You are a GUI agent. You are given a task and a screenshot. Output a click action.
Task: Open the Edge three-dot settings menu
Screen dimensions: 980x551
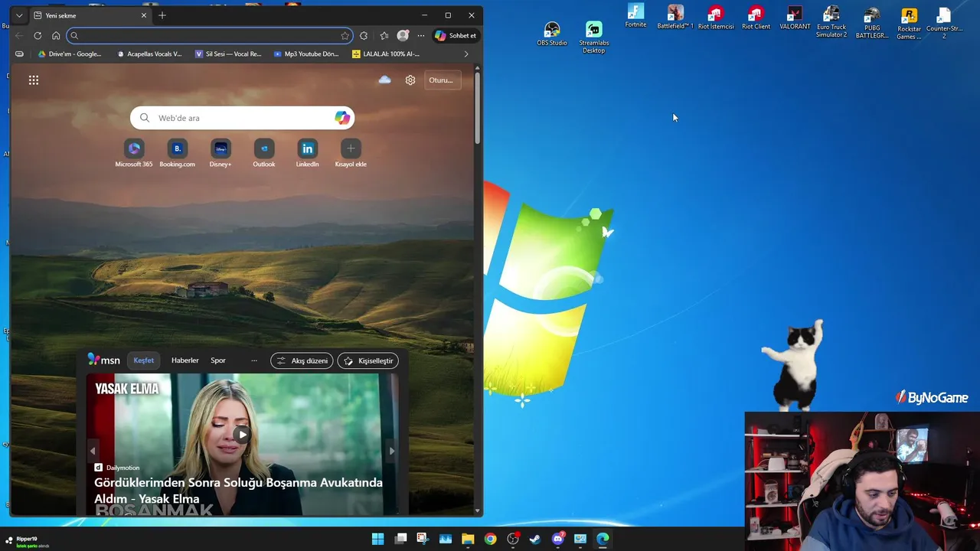[x=420, y=35]
